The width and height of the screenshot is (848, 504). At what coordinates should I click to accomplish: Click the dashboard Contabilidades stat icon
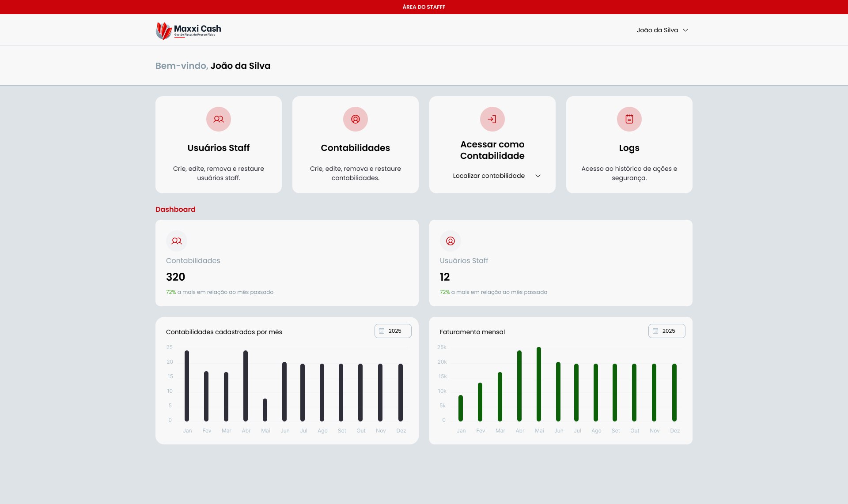[177, 241]
